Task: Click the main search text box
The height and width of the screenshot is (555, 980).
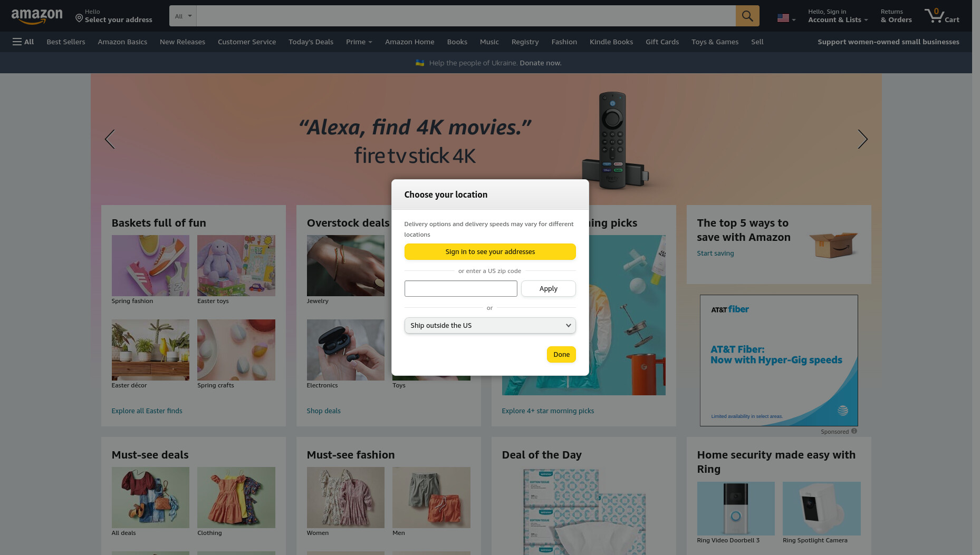Action: 466,16
